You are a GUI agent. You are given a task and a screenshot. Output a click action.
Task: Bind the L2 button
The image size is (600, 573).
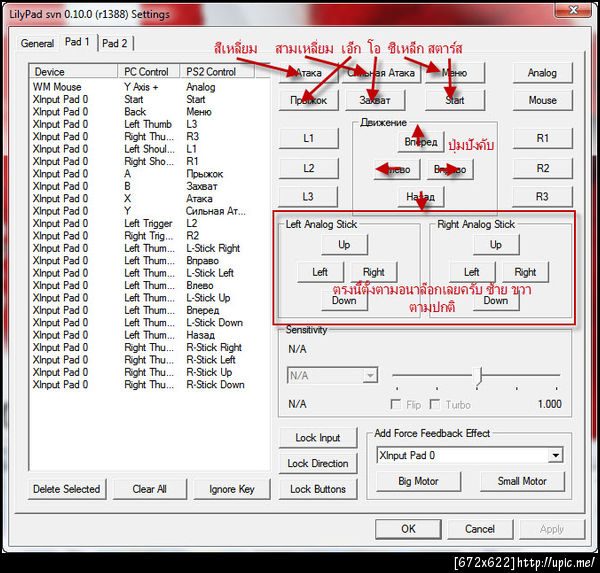pyautogui.click(x=308, y=168)
